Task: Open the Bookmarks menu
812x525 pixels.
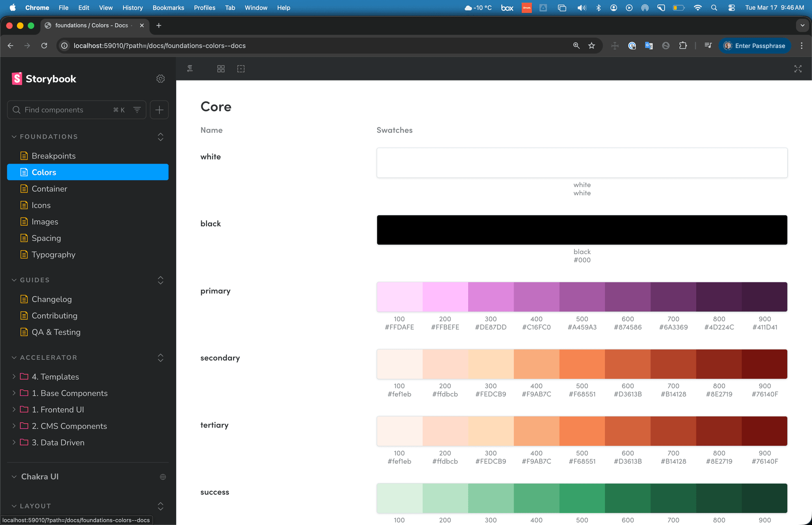Action: 168,8
